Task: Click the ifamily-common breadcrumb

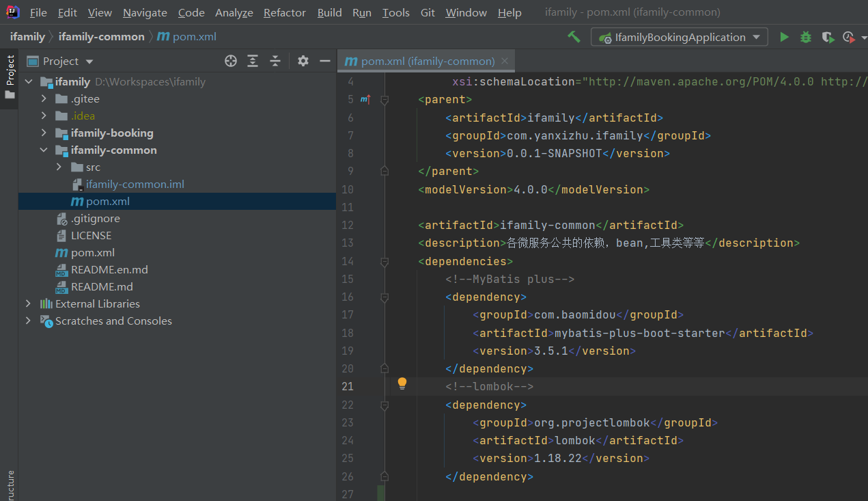Action: 101,37
